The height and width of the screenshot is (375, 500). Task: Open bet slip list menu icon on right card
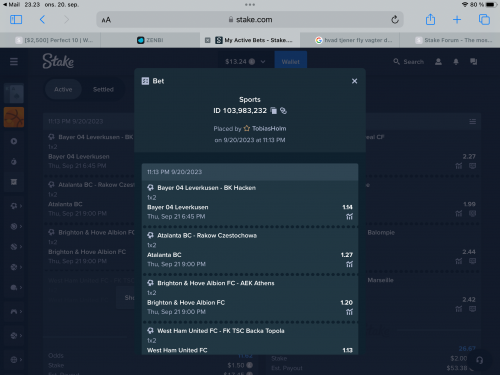pyautogui.click(x=472, y=122)
